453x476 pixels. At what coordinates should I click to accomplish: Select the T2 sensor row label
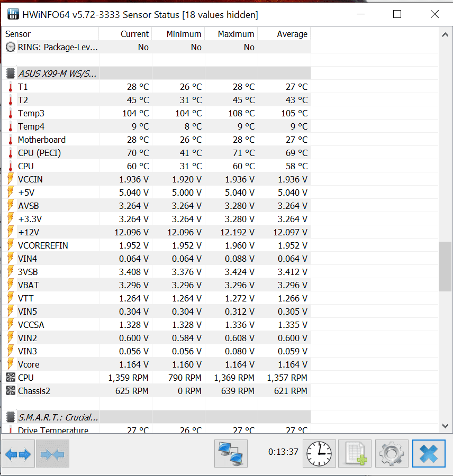[23, 100]
